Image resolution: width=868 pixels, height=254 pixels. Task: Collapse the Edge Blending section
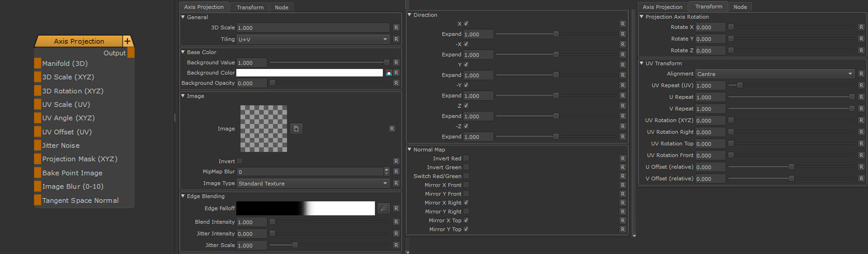click(183, 196)
